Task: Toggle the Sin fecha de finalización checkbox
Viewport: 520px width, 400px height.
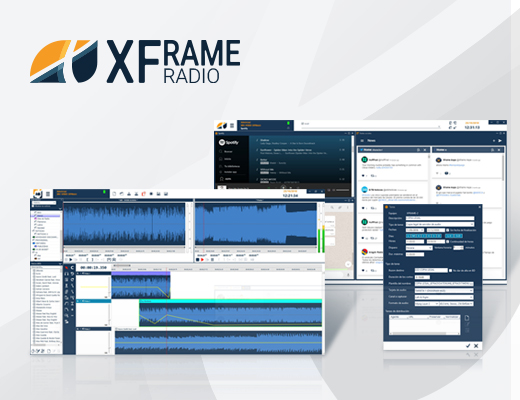Action: point(448,230)
